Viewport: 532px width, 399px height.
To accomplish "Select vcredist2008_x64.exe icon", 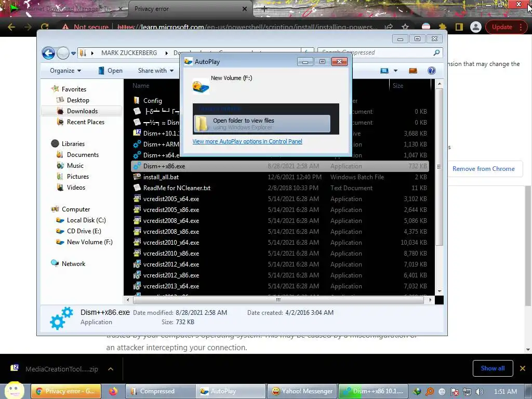I will point(137,220).
